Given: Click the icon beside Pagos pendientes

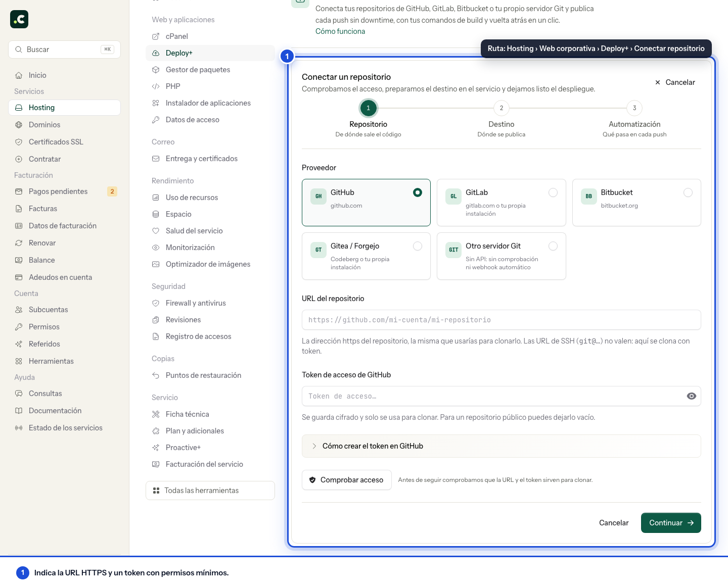Looking at the screenshot, I should [x=19, y=191].
